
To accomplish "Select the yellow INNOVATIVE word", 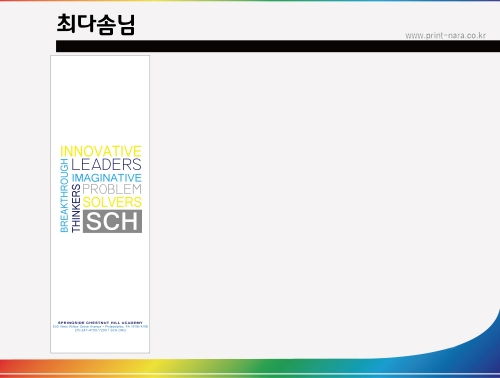I will click(x=101, y=151).
